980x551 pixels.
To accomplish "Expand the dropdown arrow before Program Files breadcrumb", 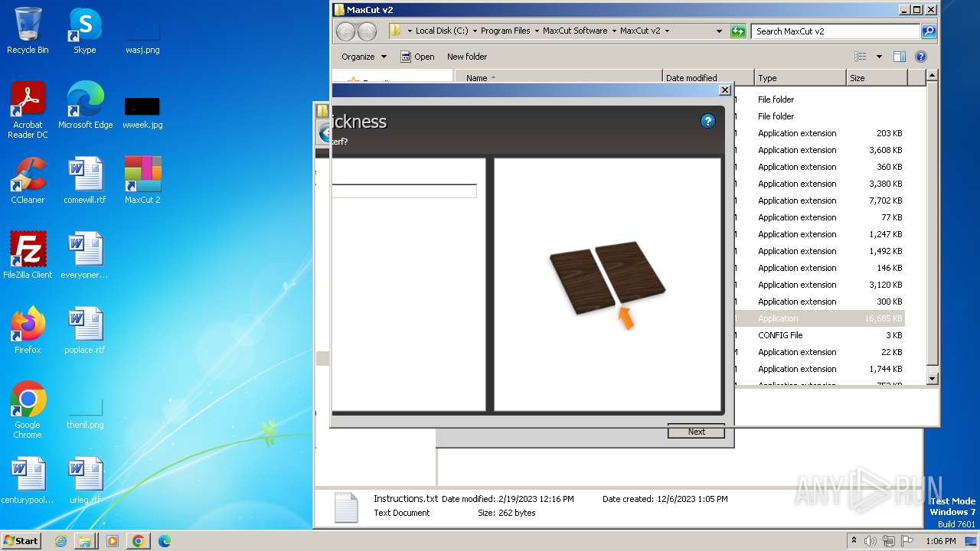I will [475, 31].
